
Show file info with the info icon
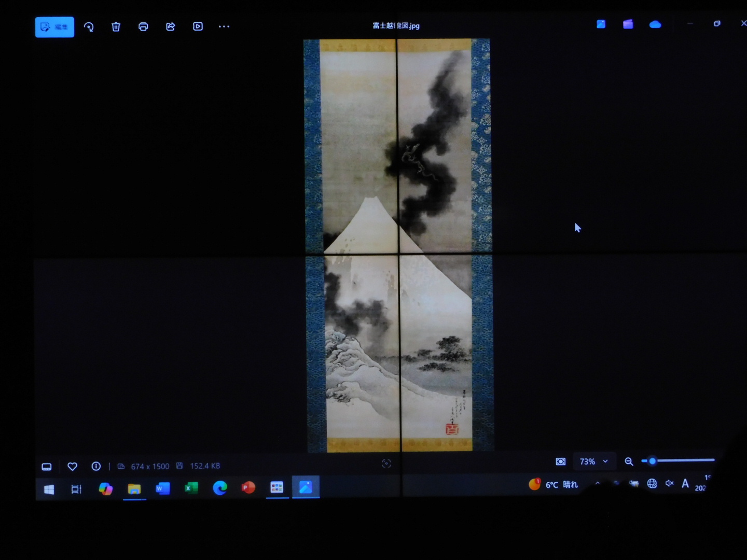tap(96, 466)
